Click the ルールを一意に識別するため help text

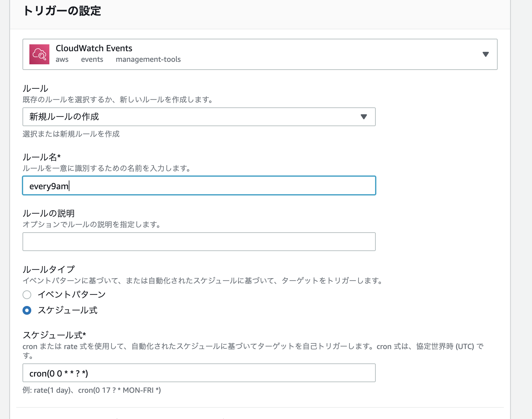pyautogui.click(x=107, y=168)
